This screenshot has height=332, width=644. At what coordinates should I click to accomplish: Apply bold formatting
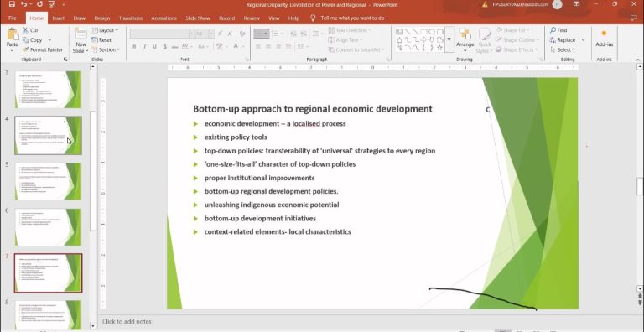(x=134, y=46)
